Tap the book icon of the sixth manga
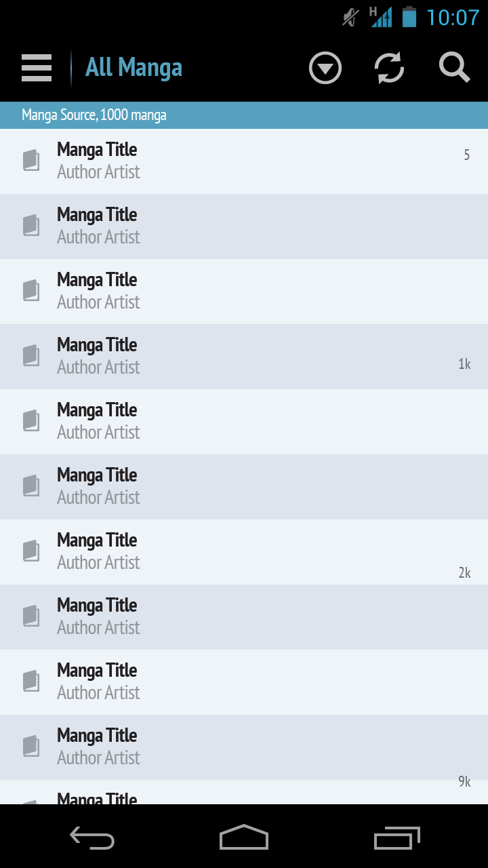488x868 pixels. coord(31,486)
